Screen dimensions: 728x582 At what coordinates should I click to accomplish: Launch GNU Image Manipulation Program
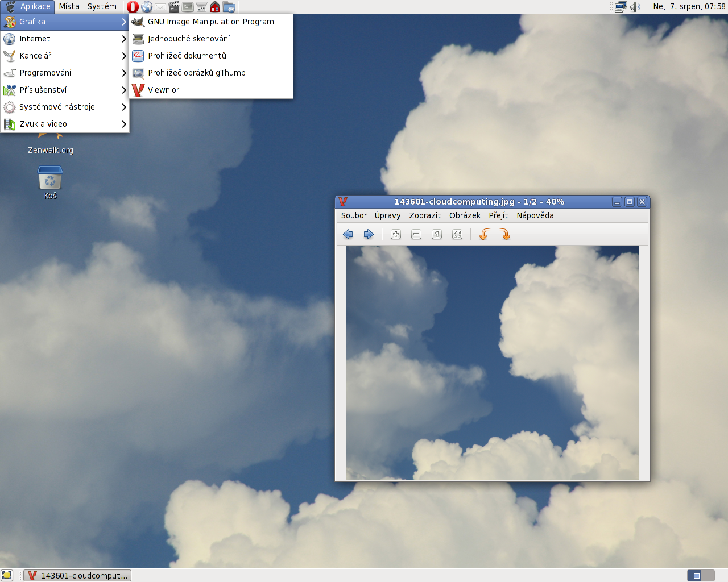[x=211, y=22]
